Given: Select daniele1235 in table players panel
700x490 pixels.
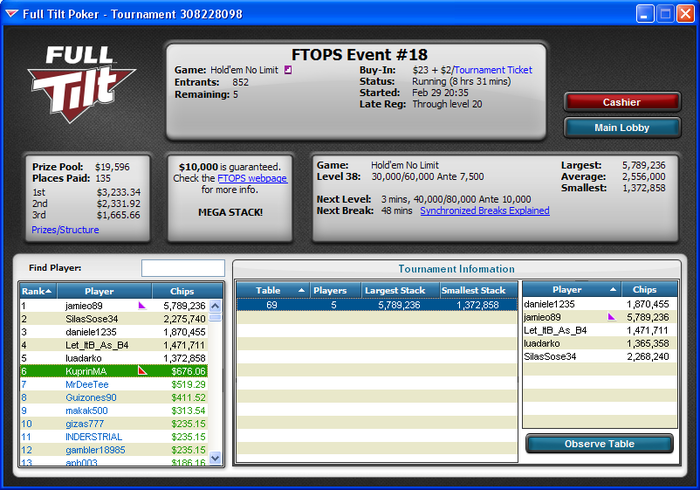Looking at the screenshot, I should click(x=600, y=304).
